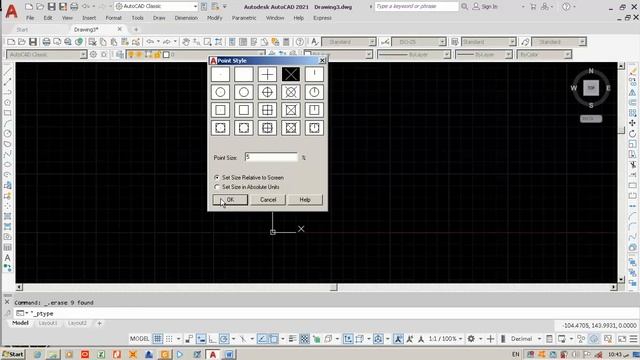Screen dimensions: 640x360
Task: Click the Windows Start button
Action: 13,354
